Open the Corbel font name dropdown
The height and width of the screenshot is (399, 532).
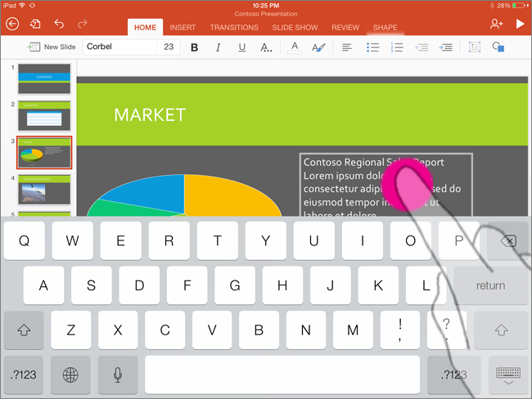[x=121, y=47]
